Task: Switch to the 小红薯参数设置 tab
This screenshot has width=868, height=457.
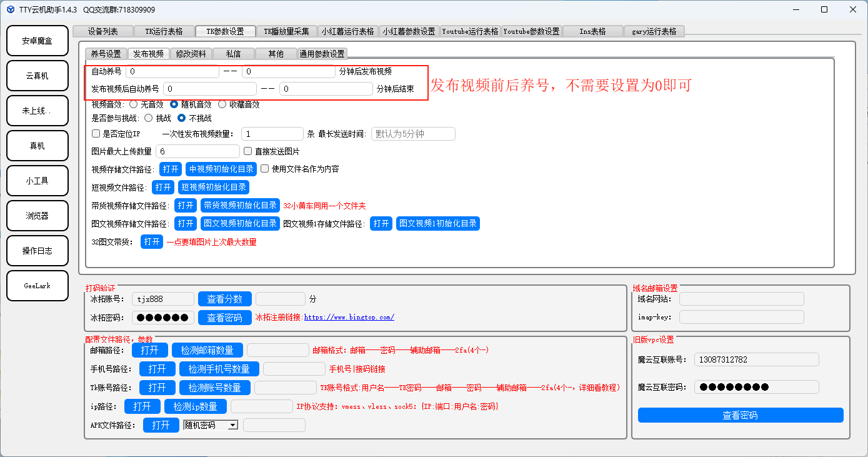Action: pos(409,31)
